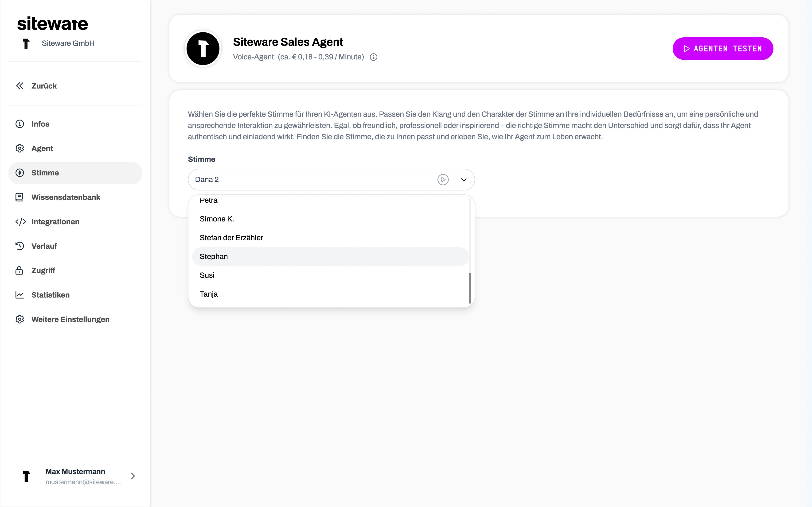Click the Voice-Agent pricing text

(298, 57)
